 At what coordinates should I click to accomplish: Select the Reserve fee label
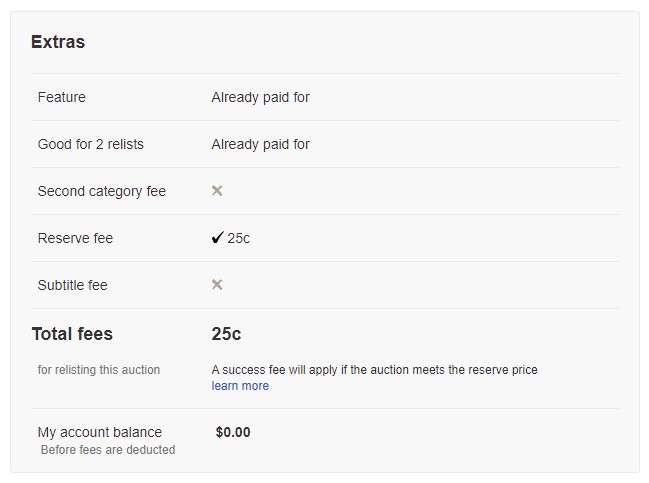pos(75,238)
